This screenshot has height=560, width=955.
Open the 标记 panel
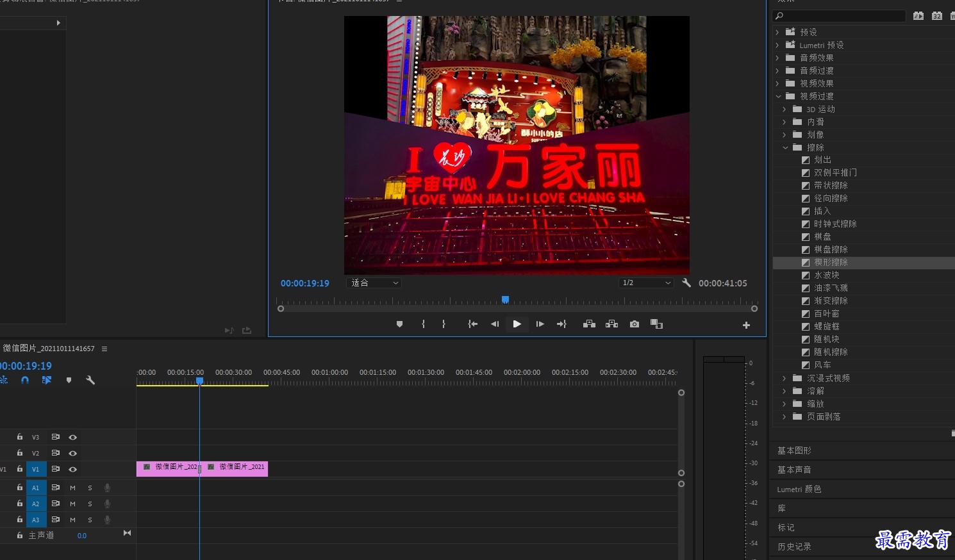coord(786,527)
